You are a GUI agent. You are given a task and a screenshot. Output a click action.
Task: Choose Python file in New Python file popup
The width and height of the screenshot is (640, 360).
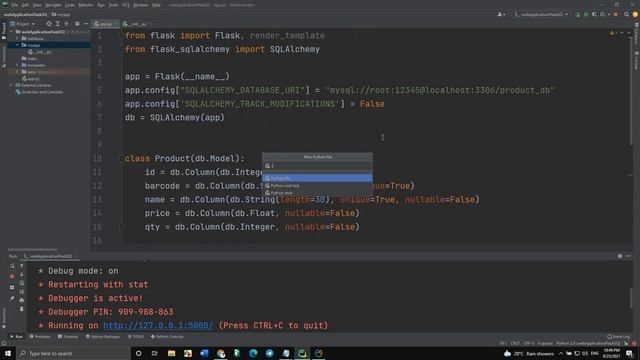[x=317, y=178]
